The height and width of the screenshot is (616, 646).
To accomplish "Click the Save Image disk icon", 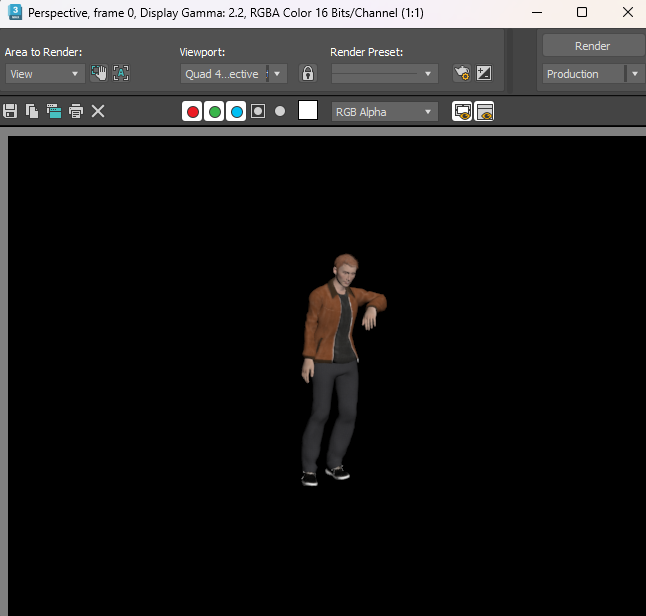I will tap(10, 111).
